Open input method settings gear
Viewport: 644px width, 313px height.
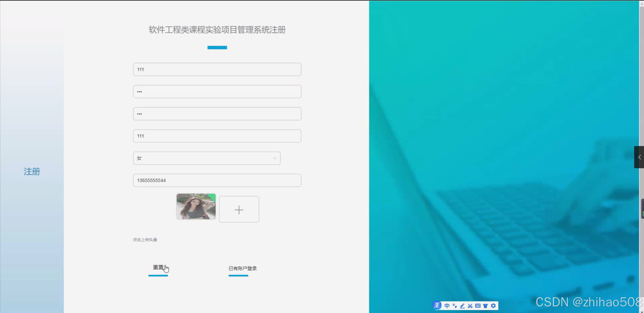pos(493,306)
